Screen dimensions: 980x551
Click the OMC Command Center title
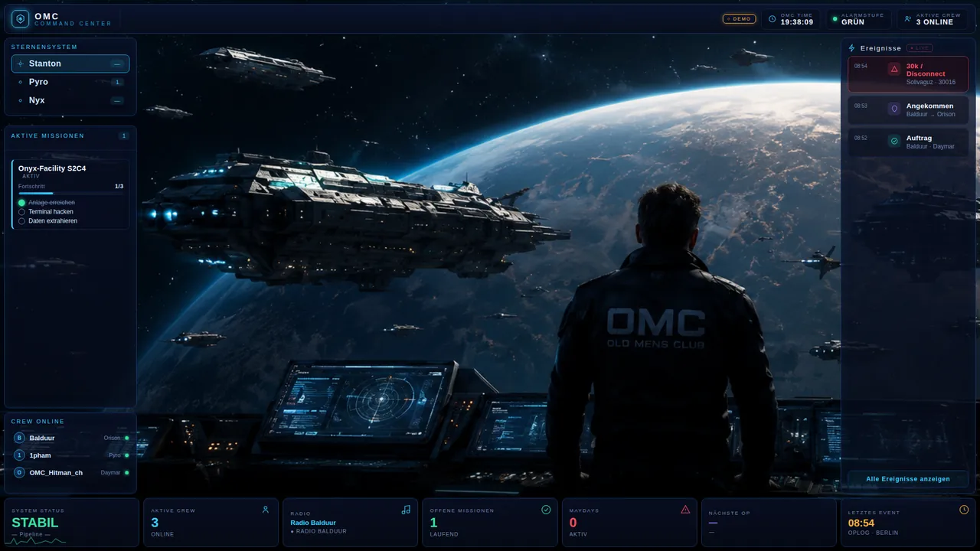click(x=73, y=19)
